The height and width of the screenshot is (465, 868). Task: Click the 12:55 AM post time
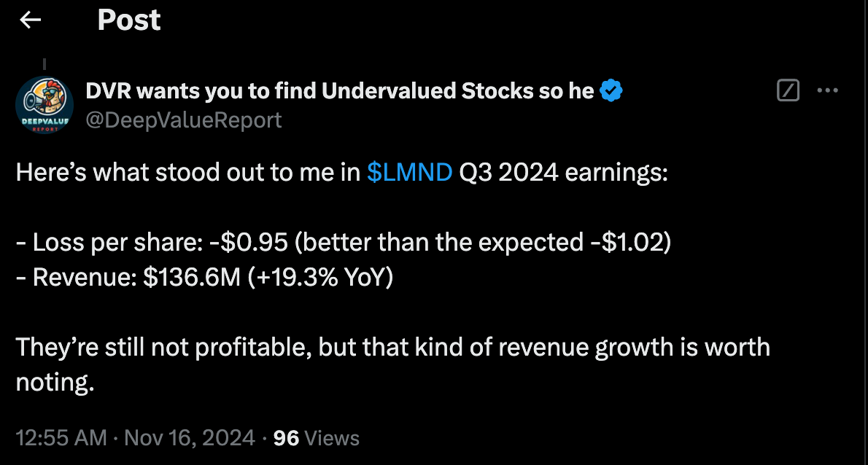(61, 438)
